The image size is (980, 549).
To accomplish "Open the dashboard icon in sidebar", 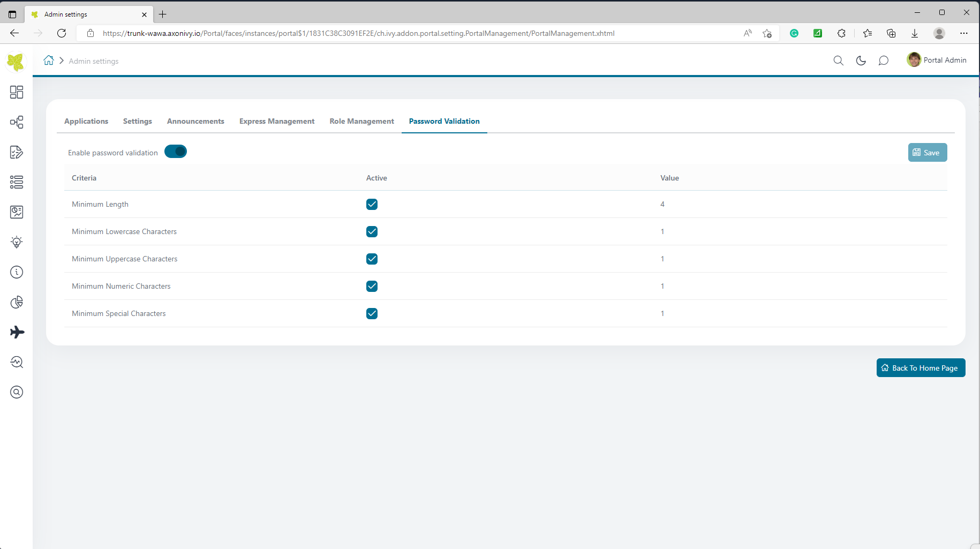I will pos(17,92).
